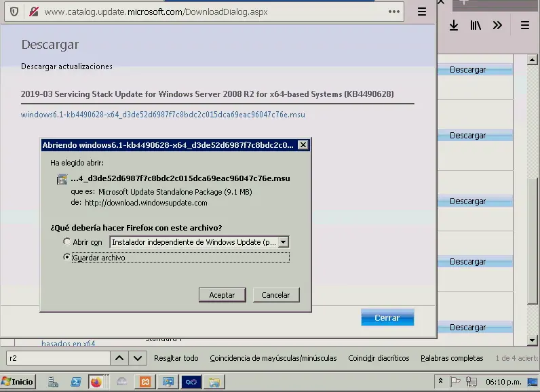Show more toolbar tools chevron
The width and height of the screenshot is (540, 392).
click(497, 25)
